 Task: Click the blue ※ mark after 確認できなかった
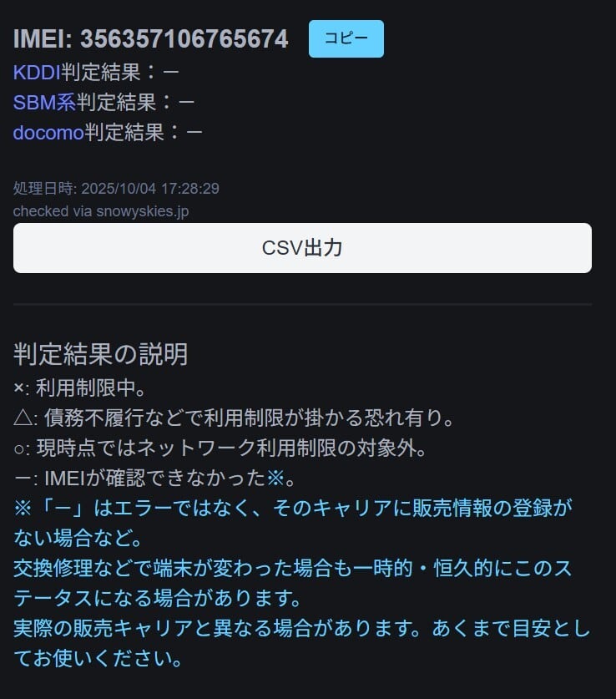tap(275, 478)
